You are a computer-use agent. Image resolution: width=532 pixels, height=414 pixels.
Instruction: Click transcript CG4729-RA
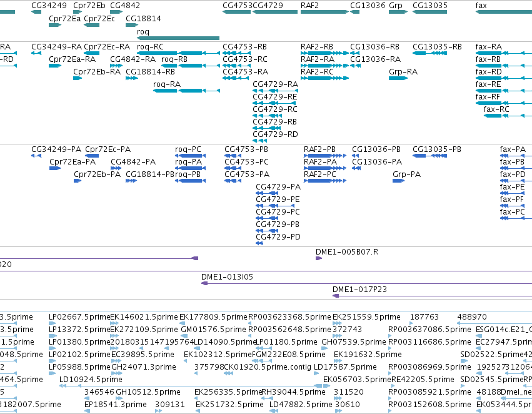click(x=275, y=91)
